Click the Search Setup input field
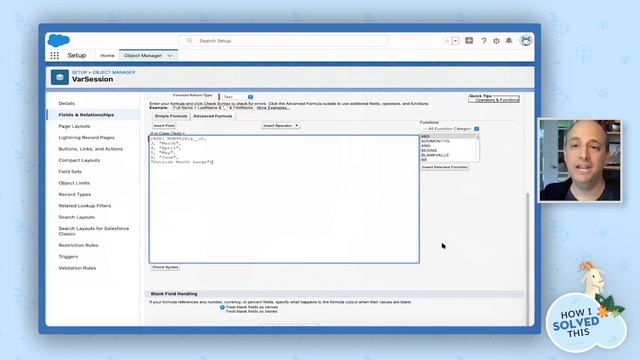Screen dimensions: 640x360 (283, 41)
